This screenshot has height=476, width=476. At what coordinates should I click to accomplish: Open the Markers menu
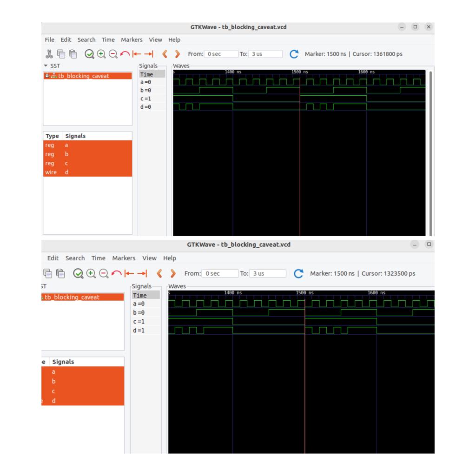(x=132, y=40)
